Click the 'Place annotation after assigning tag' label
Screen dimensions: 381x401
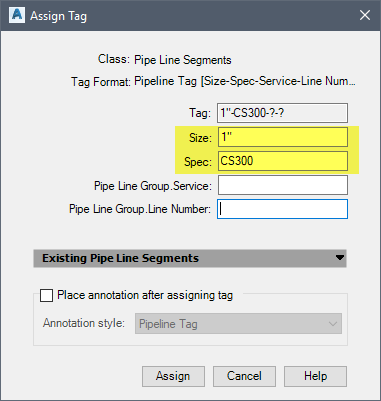click(145, 295)
